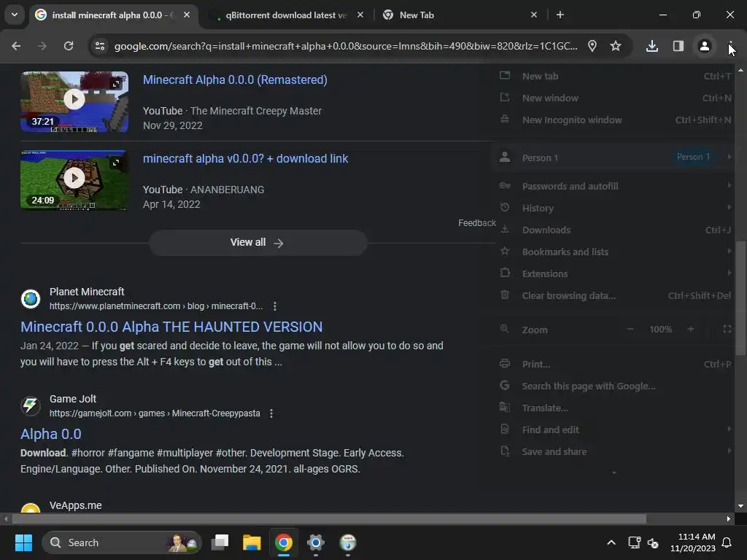Expand Bookmarks and lists submenu
747x560 pixels.
[614, 252]
